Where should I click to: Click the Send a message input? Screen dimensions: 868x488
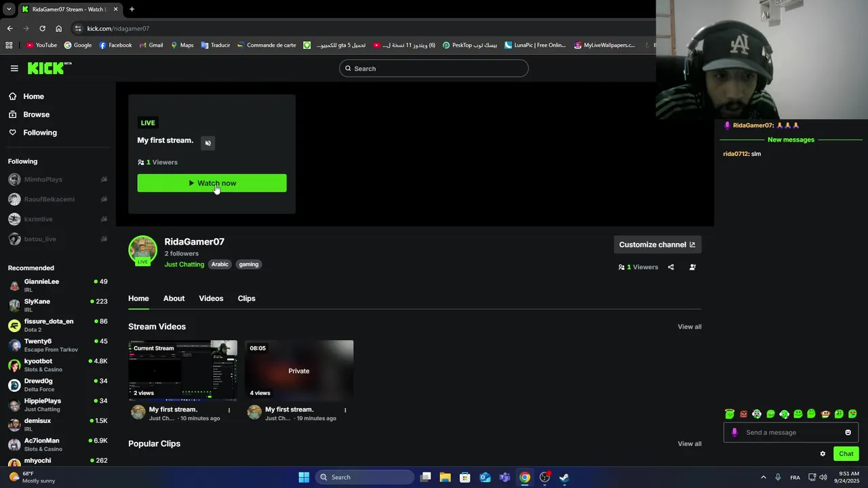(x=790, y=432)
